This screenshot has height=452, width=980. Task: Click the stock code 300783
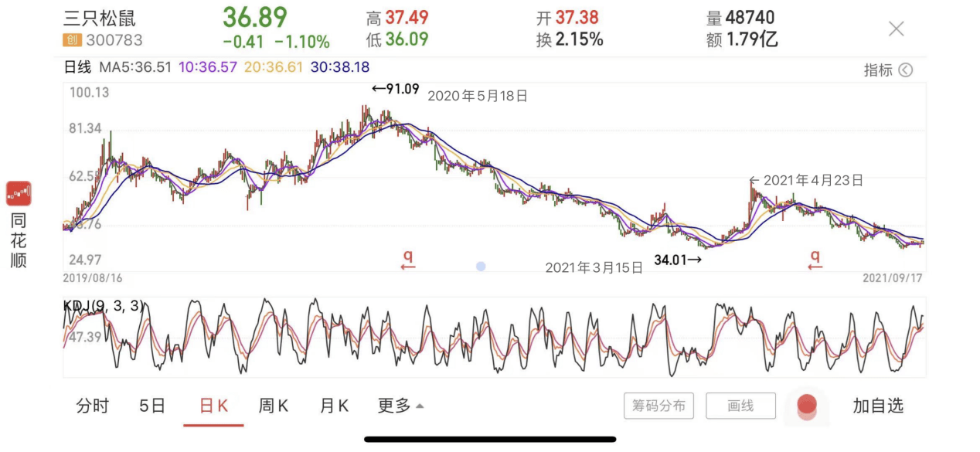pyautogui.click(x=114, y=40)
